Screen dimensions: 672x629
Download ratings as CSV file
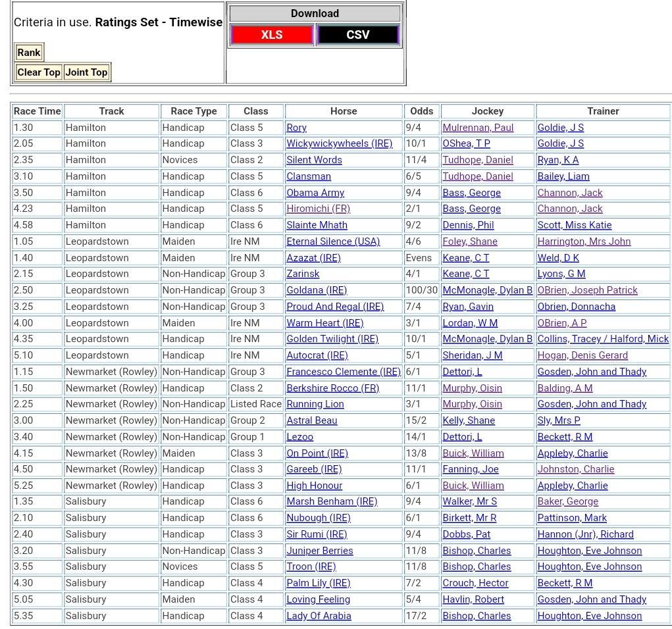tap(357, 35)
